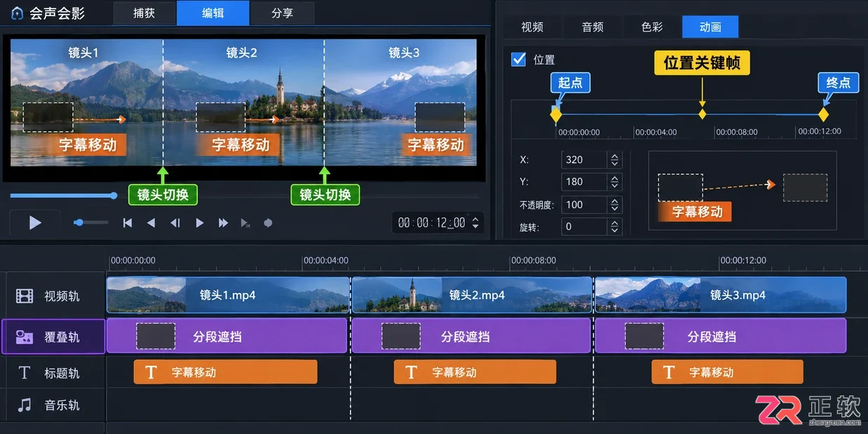Image resolution: width=868 pixels, height=434 pixels.
Task: Select the 分段遮挡 overlay clip under 镜头3.mp4
Action: click(x=720, y=337)
